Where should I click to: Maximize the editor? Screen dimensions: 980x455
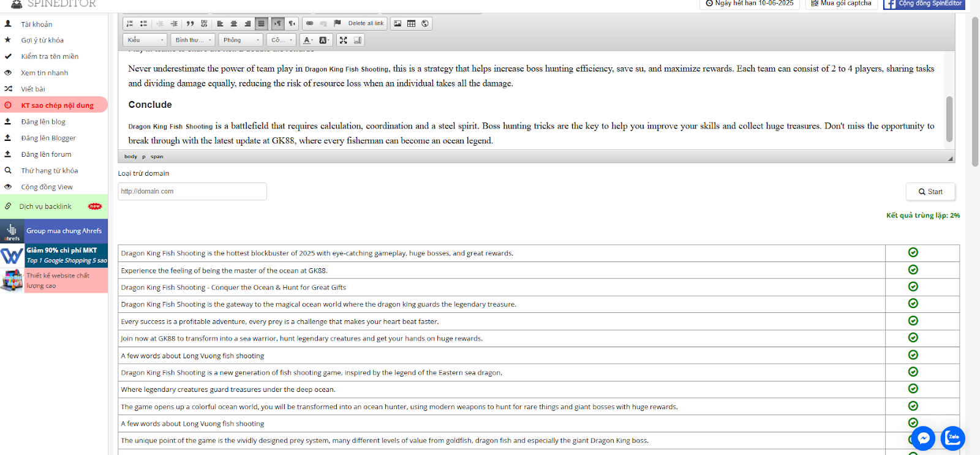(343, 40)
